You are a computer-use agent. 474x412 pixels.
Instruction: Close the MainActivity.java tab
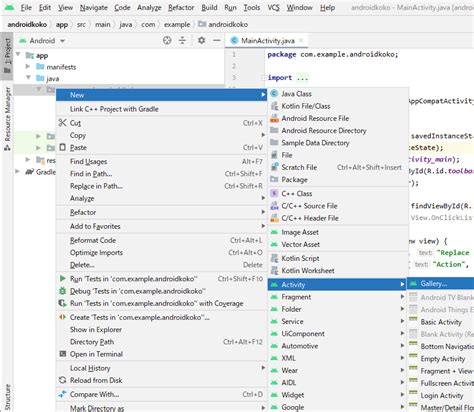(301, 40)
